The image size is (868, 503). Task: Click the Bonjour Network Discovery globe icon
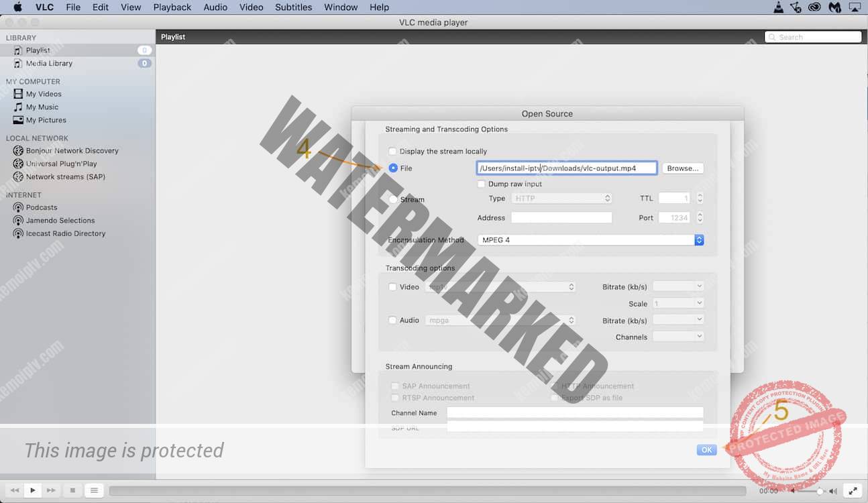[x=18, y=150]
